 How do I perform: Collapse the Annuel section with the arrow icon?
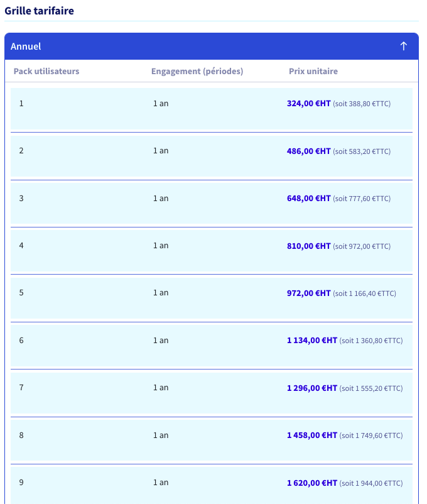pyautogui.click(x=404, y=47)
